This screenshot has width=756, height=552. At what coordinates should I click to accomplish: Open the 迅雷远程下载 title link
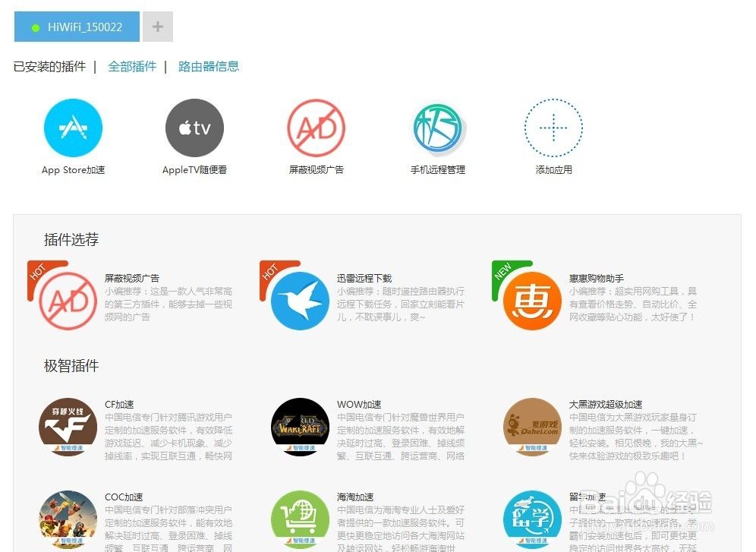[364, 278]
